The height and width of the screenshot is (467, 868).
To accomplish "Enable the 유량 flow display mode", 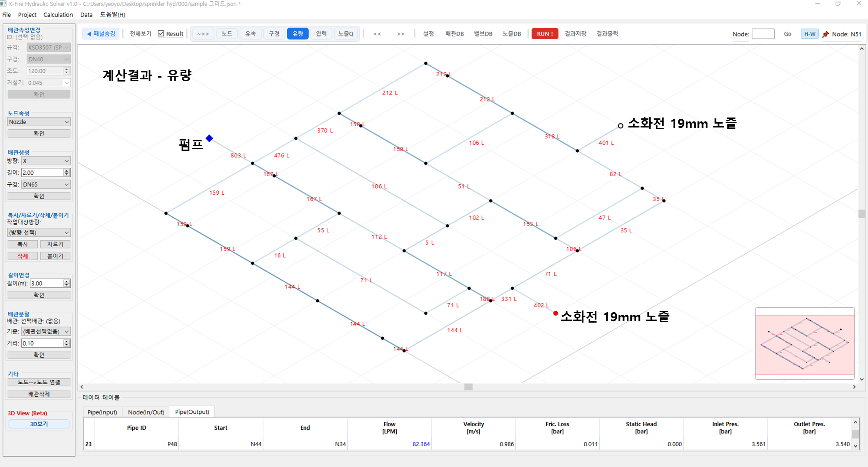I will (298, 33).
